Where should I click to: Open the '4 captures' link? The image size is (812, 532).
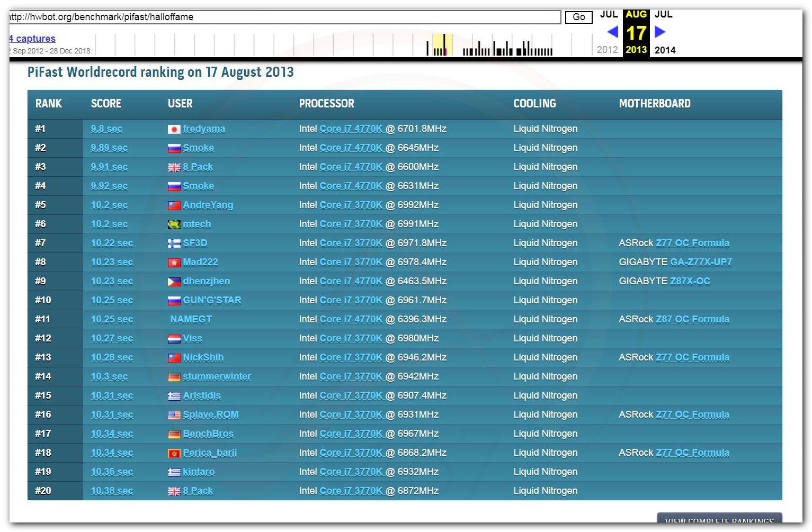coord(32,39)
